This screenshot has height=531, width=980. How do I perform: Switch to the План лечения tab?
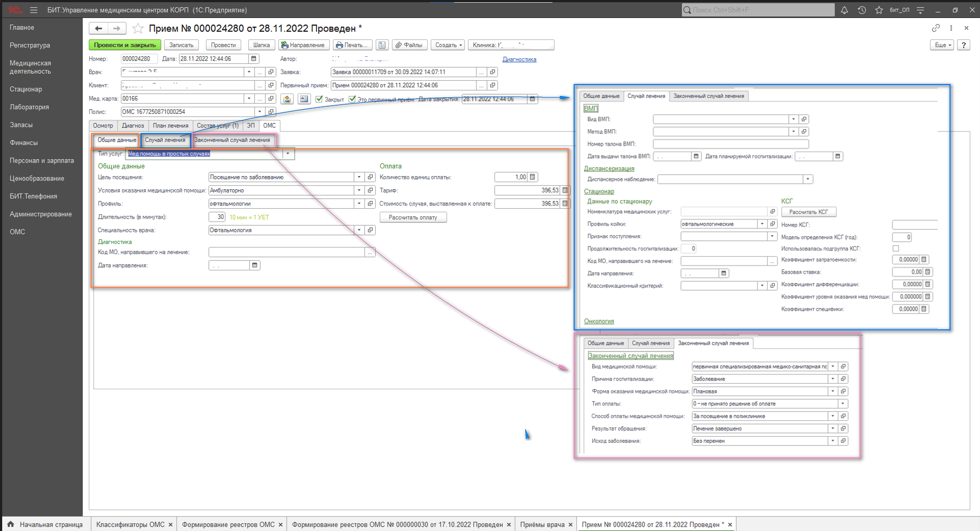coord(171,125)
